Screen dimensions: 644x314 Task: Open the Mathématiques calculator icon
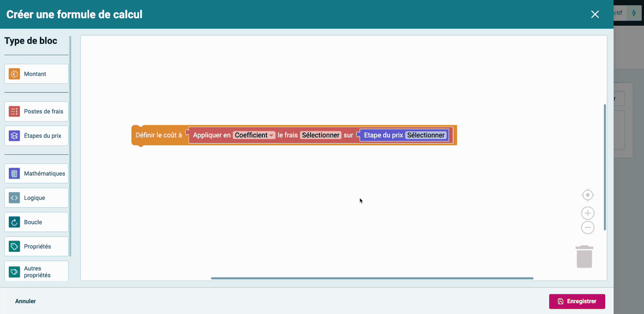pos(14,174)
